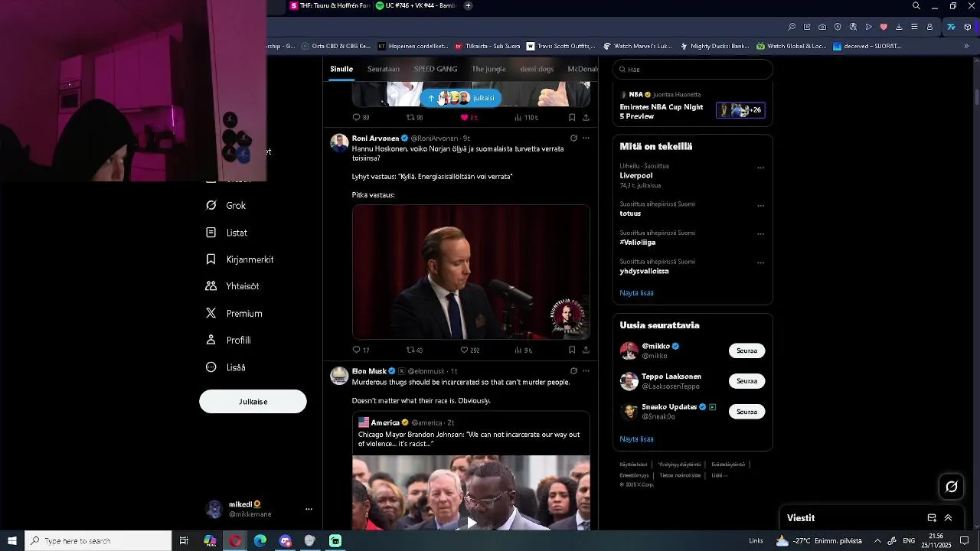The height and width of the screenshot is (551, 980).
Task: Open the Liverpool trending topic
Action: [x=636, y=175]
